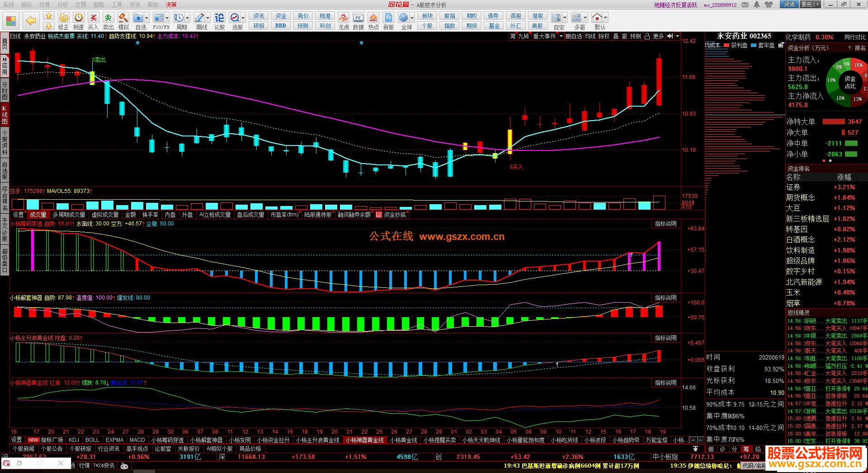Click the 删自选 button
This screenshot has width=868, height=473.
click(574, 36)
